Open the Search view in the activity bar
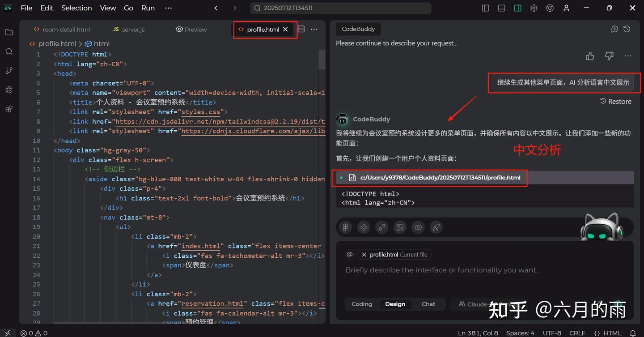Screen dimensions: 644x337 tap(9, 51)
